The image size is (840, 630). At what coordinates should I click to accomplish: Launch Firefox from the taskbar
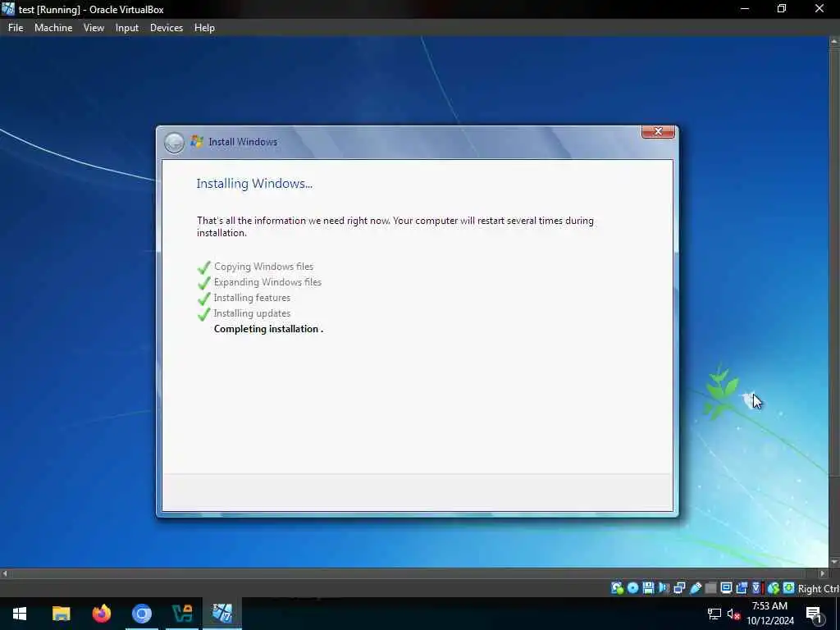[x=101, y=614]
